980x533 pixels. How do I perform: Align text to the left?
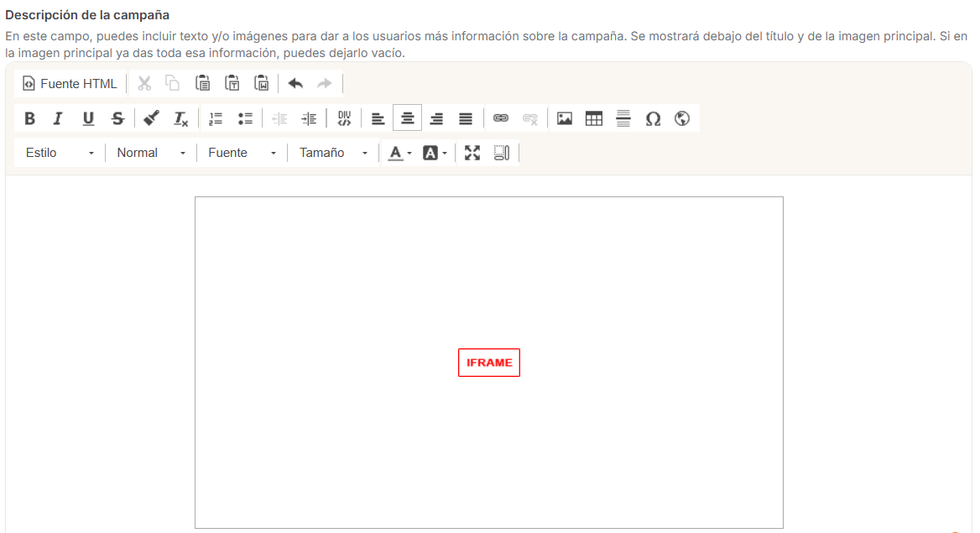pos(378,118)
